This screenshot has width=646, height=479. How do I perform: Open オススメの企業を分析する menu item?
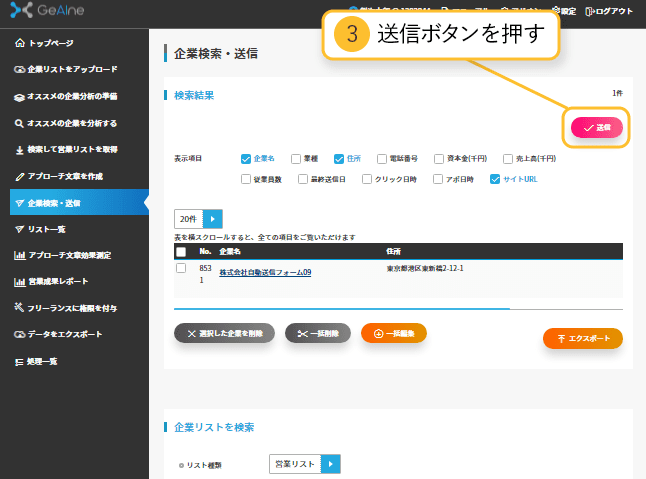(x=74, y=123)
